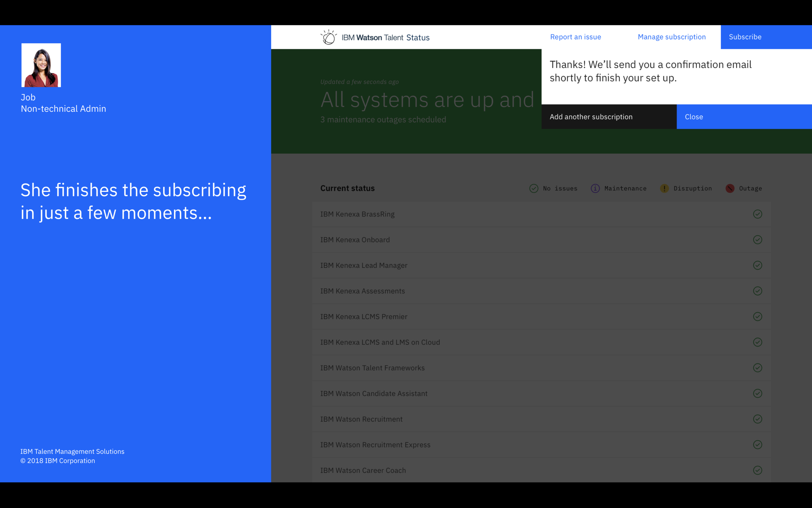Click the Disruption legend warning icon
The image size is (812, 508).
(664, 189)
